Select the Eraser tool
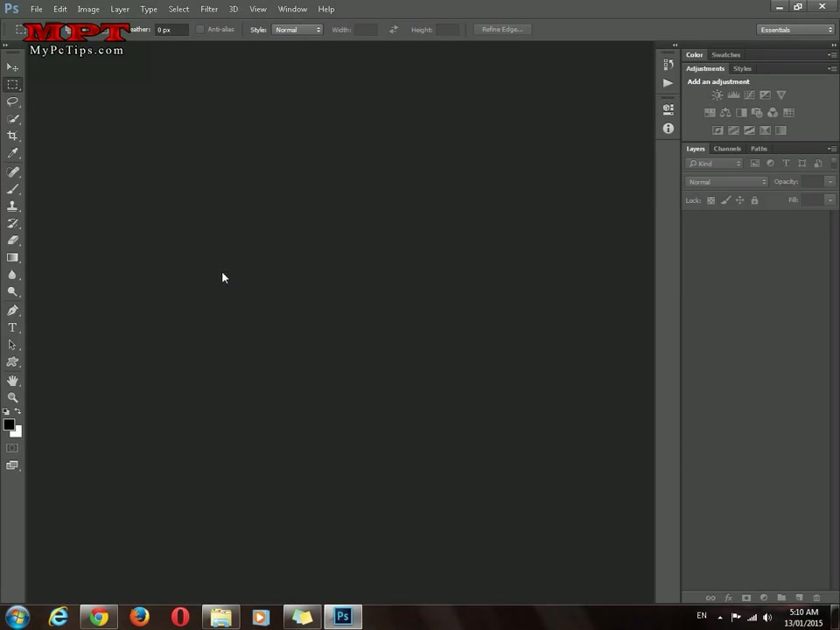This screenshot has width=840, height=630. pos(12,241)
